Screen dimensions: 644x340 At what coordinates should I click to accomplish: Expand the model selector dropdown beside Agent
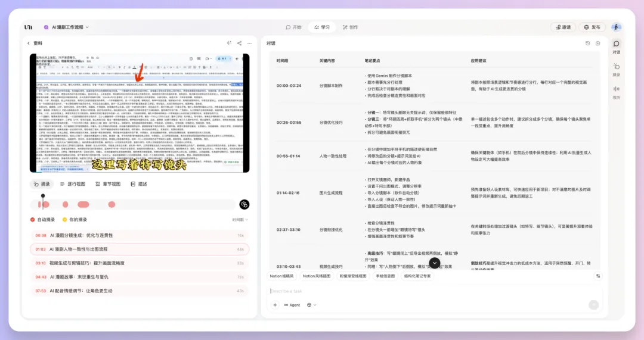coord(311,305)
